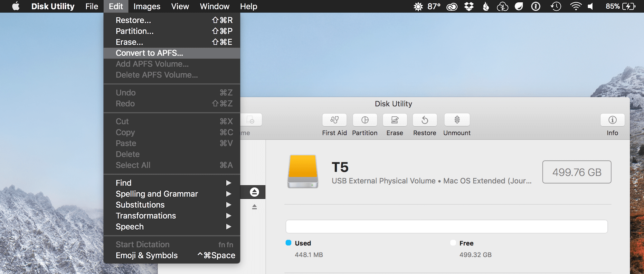Open the Info panel from toolbar

612,120
